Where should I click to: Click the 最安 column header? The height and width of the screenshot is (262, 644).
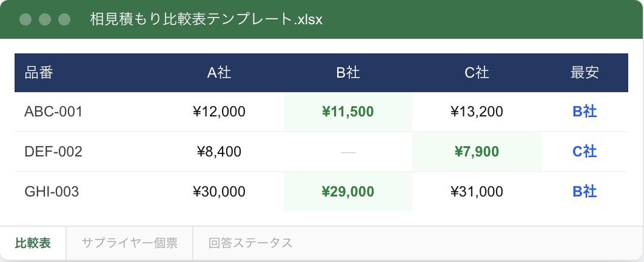585,73
